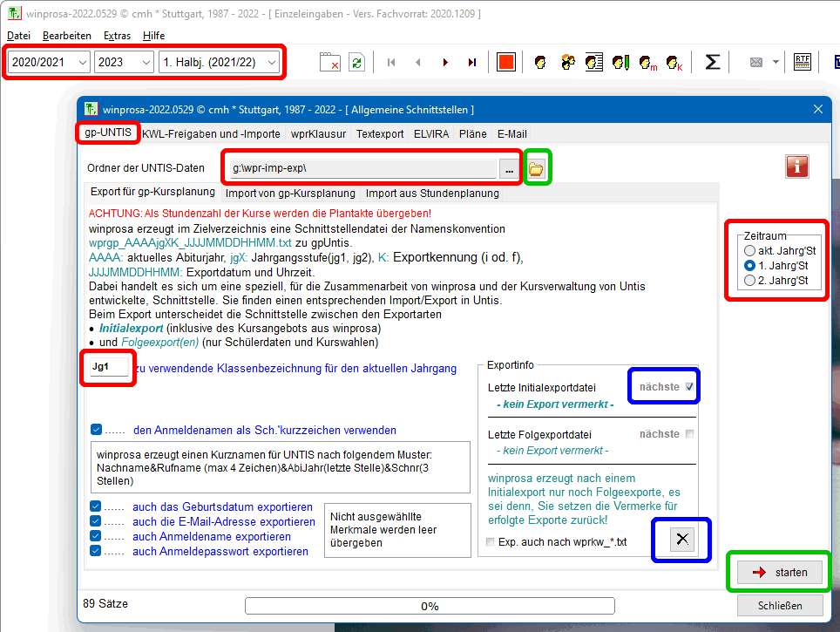This screenshot has width=840, height=632.
Task: Click the RTF export toolbar icon
Action: click(x=802, y=62)
